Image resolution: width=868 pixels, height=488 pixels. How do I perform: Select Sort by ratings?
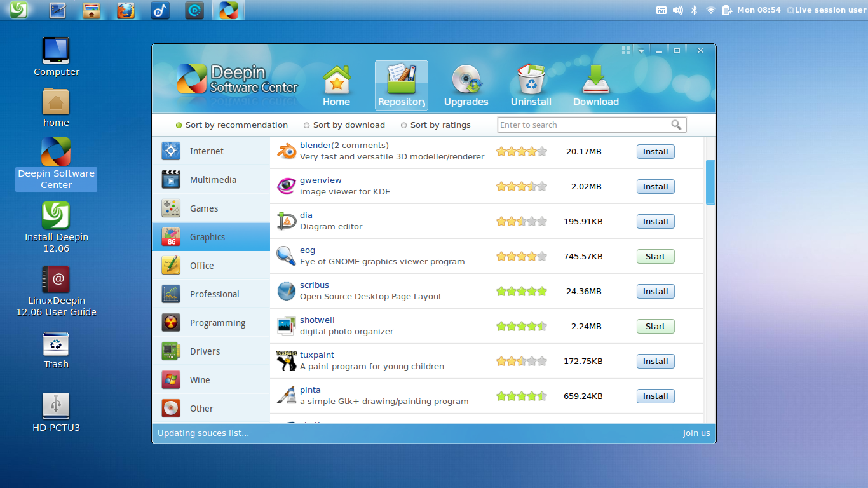(x=435, y=125)
